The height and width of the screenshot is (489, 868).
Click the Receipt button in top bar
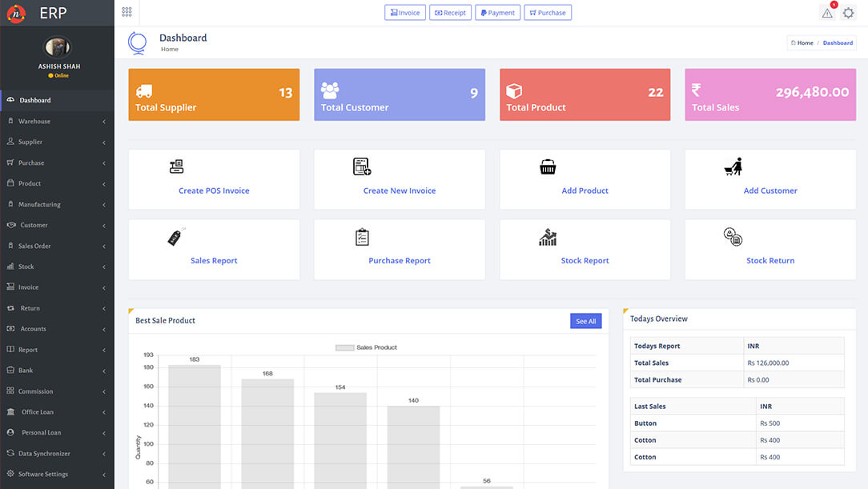coord(450,12)
